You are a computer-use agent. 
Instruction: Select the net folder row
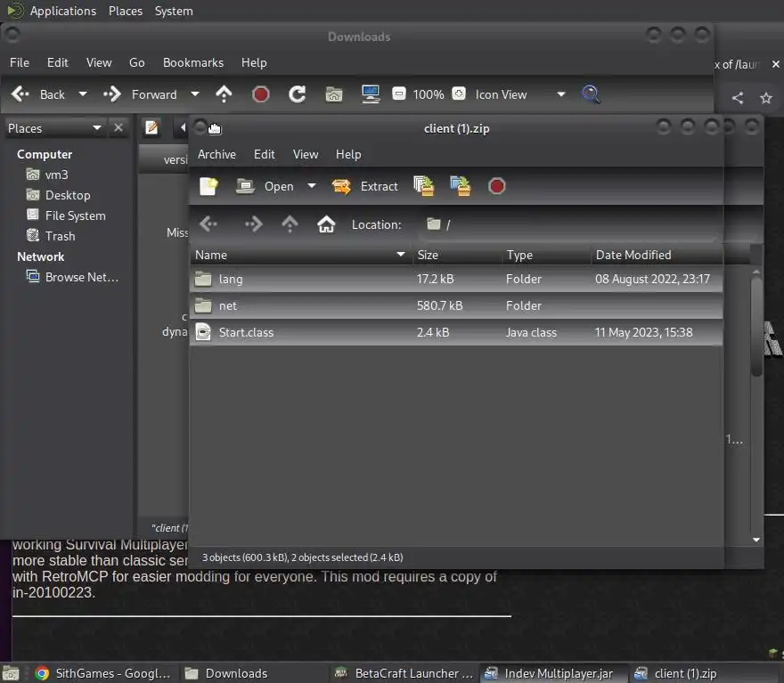(x=456, y=305)
